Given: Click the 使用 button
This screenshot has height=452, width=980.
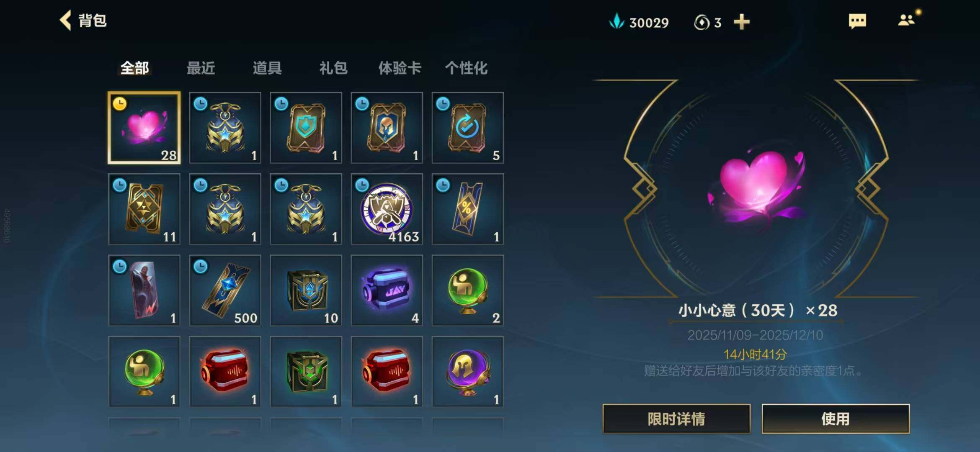Looking at the screenshot, I should point(836,419).
